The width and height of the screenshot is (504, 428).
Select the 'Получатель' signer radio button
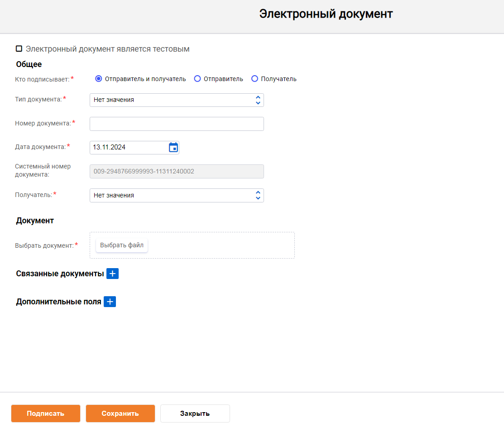254,79
